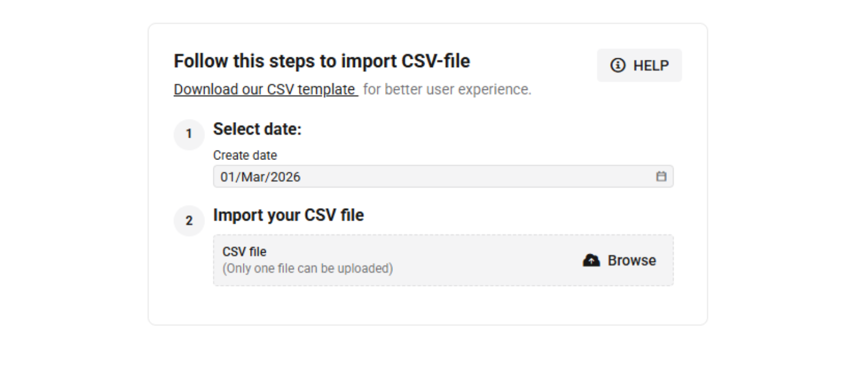Click the "Follow this steps to import CSV-file" title
This screenshot has width=868, height=366.
(322, 61)
